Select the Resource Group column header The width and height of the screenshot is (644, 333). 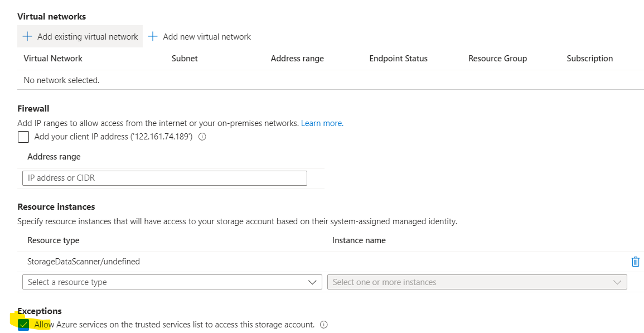pos(497,58)
